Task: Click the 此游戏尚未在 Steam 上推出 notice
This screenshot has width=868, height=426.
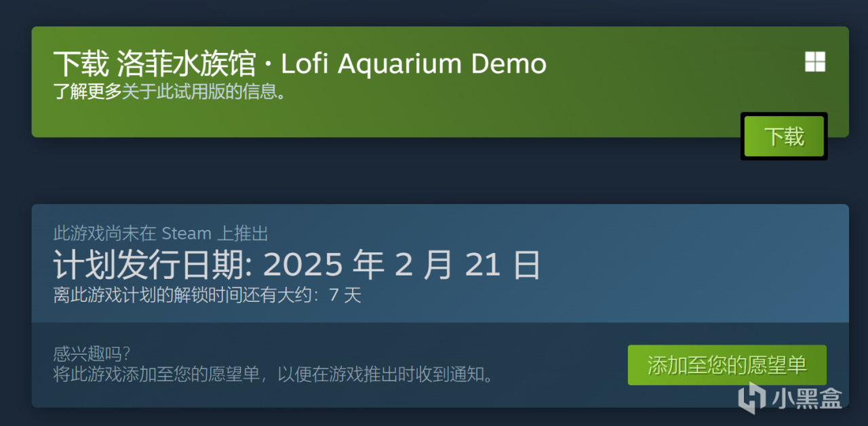Action: [161, 233]
